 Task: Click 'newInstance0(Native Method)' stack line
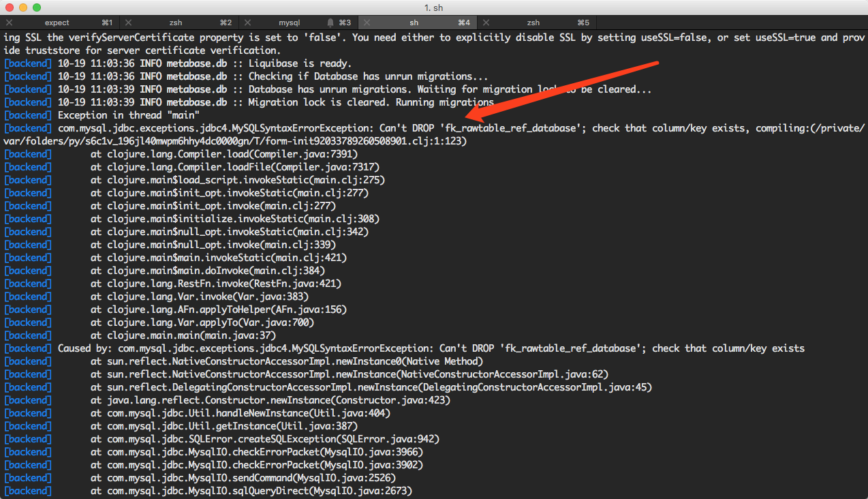click(x=243, y=361)
